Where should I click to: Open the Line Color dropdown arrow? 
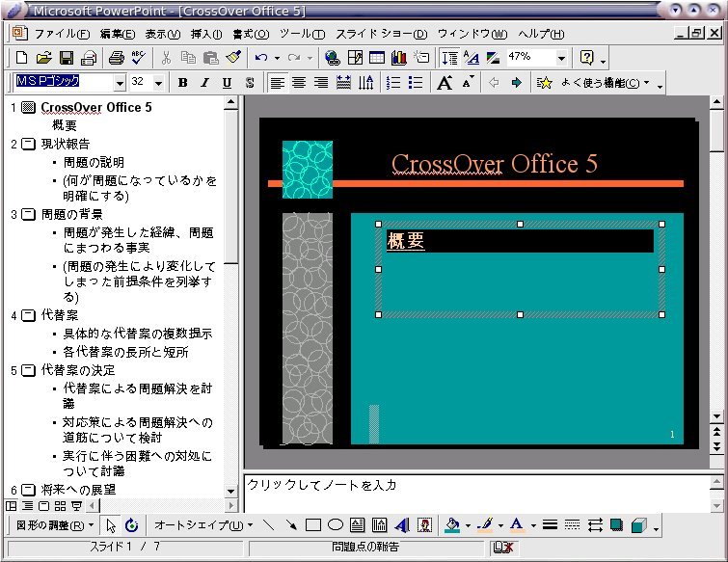click(500, 525)
